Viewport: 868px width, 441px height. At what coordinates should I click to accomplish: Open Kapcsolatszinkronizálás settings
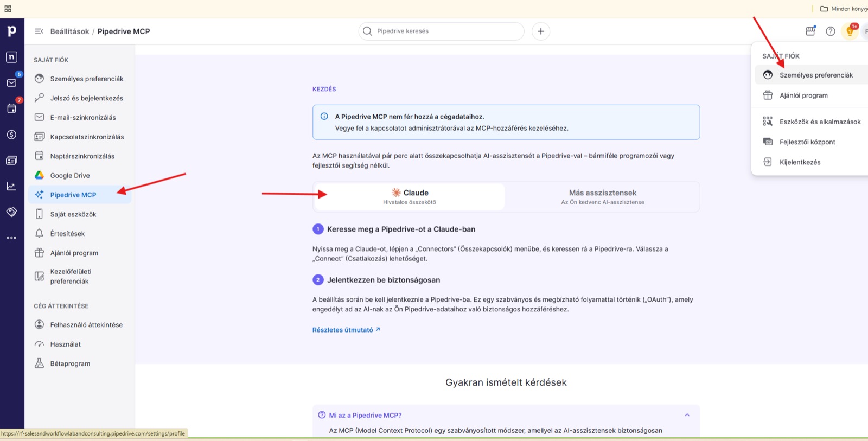[80, 137]
